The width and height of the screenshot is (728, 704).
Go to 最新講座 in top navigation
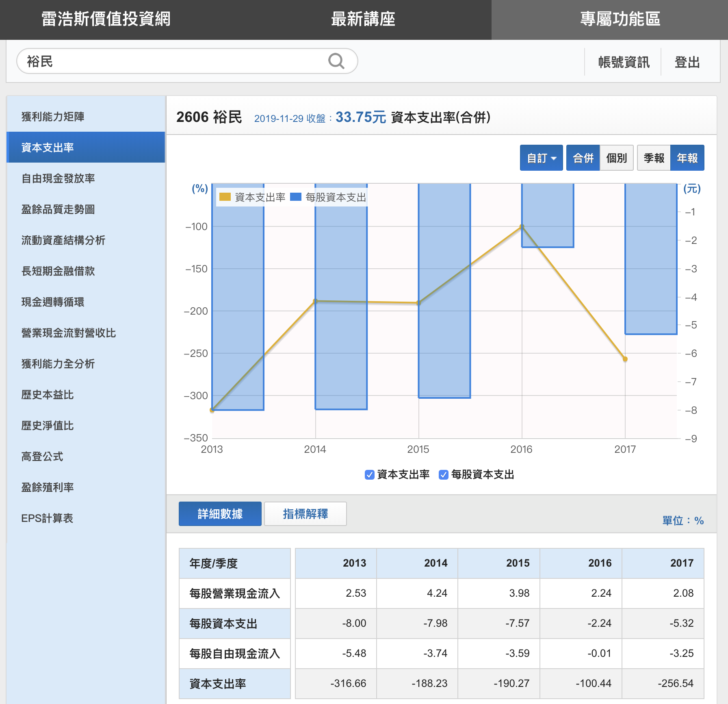(363, 19)
